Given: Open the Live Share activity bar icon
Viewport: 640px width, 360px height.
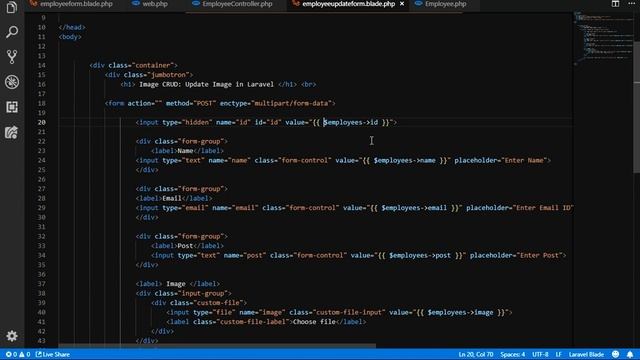Looking at the screenshot, I should (12, 132).
